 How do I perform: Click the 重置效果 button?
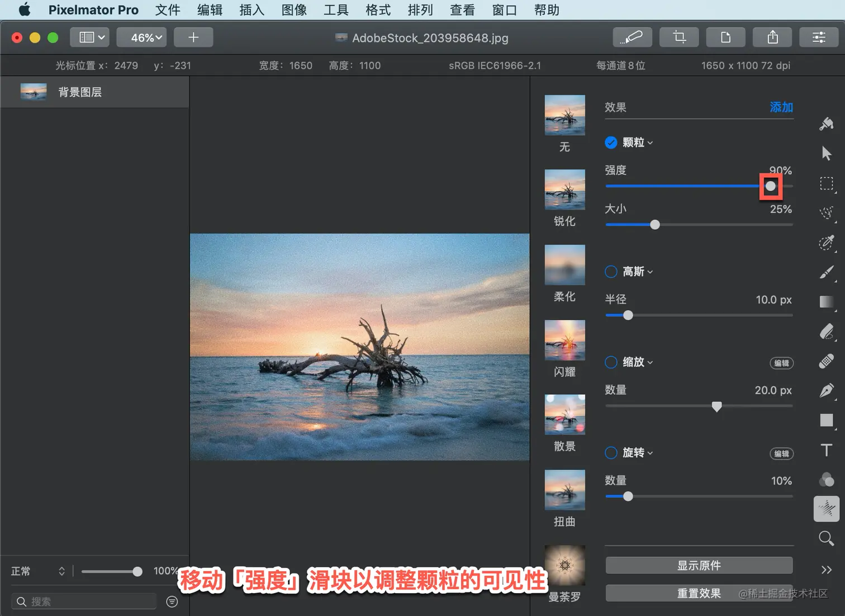tap(699, 593)
